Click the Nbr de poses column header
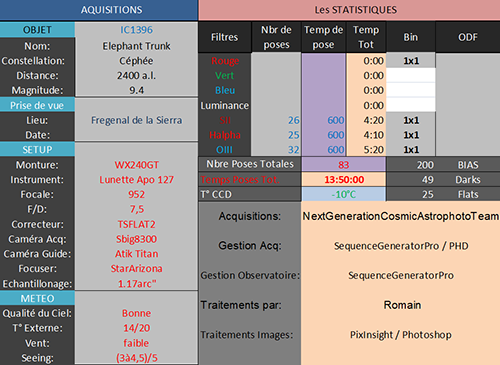This screenshot has width=500, height=365. pos(276,37)
